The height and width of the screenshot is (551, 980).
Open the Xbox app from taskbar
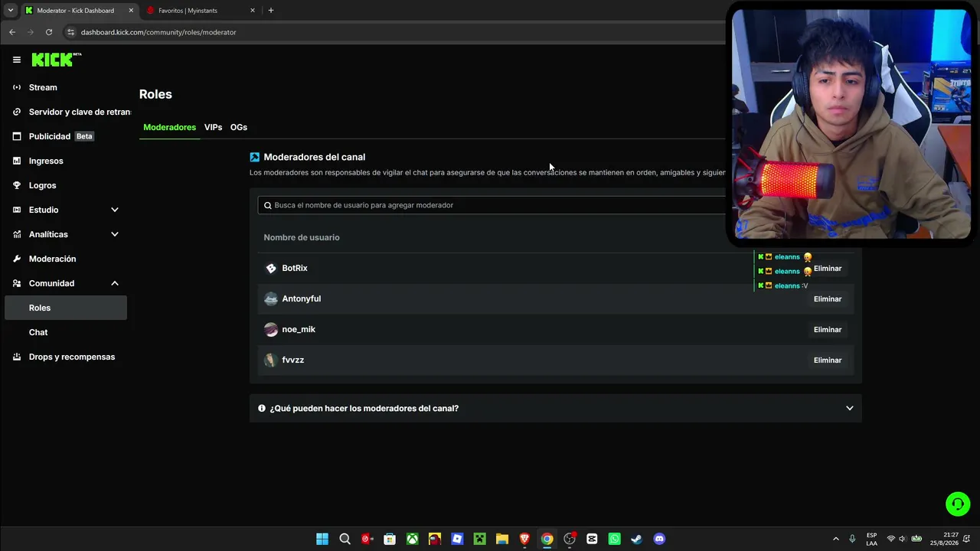point(412,539)
